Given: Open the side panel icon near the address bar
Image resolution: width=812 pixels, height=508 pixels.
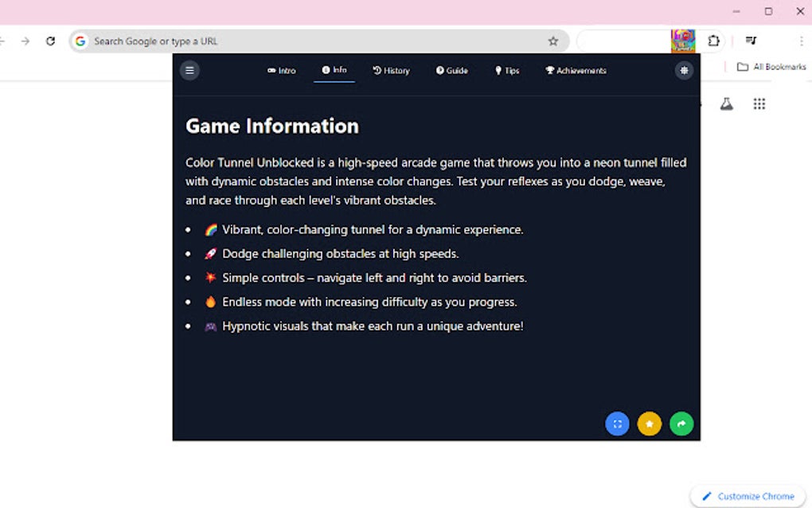Looking at the screenshot, I should click(x=751, y=41).
